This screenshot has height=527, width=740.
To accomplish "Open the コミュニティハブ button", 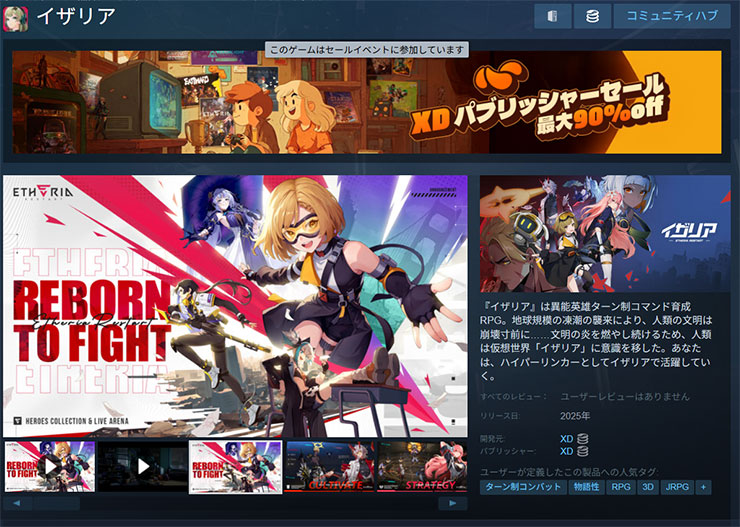I will click(x=672, y=17).
